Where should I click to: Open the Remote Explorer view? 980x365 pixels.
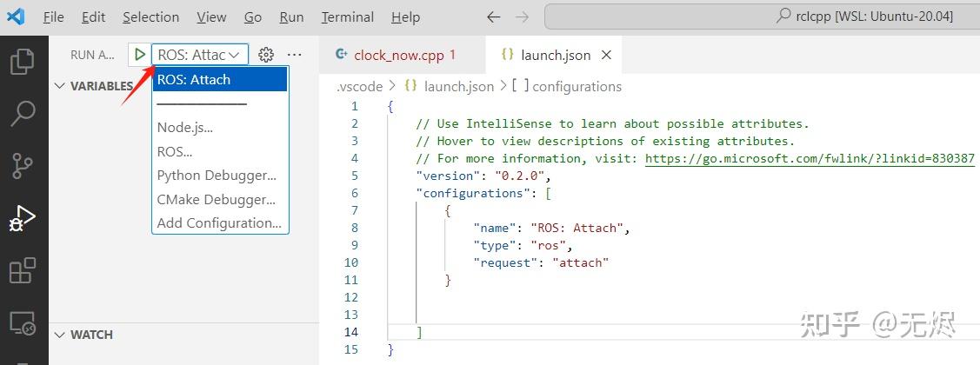click(x=23, y=323)
